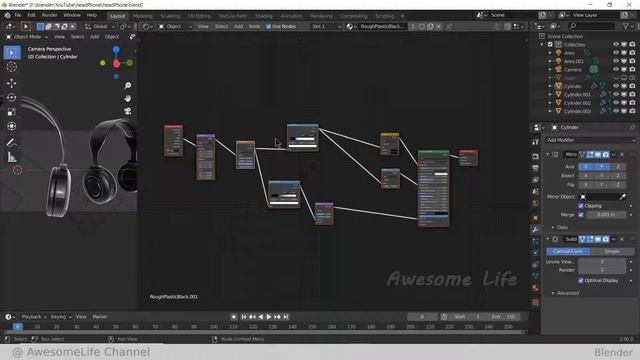640x360 pixels.
Task: Select the Scale tool in viewport toolbar
Action: pos(12,112)
